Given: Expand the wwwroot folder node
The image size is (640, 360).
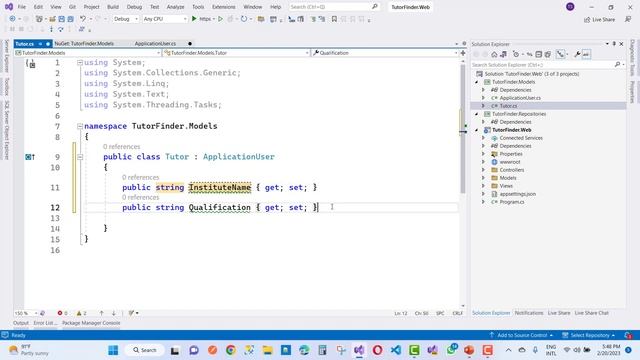Looking at the screenshot, I should coord(484,162).
